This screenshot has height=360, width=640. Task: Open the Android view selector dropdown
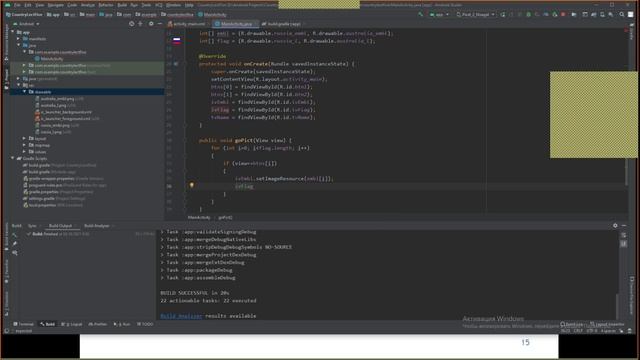tap(27, 24)
